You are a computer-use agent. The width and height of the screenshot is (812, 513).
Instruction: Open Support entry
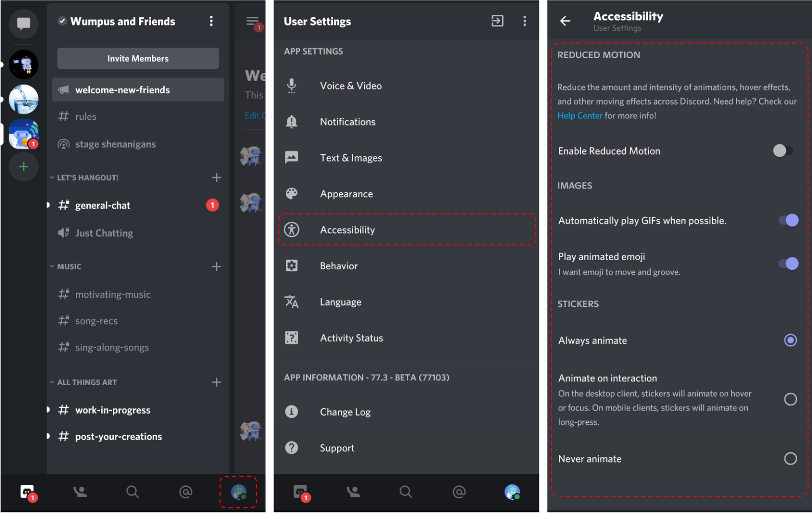point(406,448)
